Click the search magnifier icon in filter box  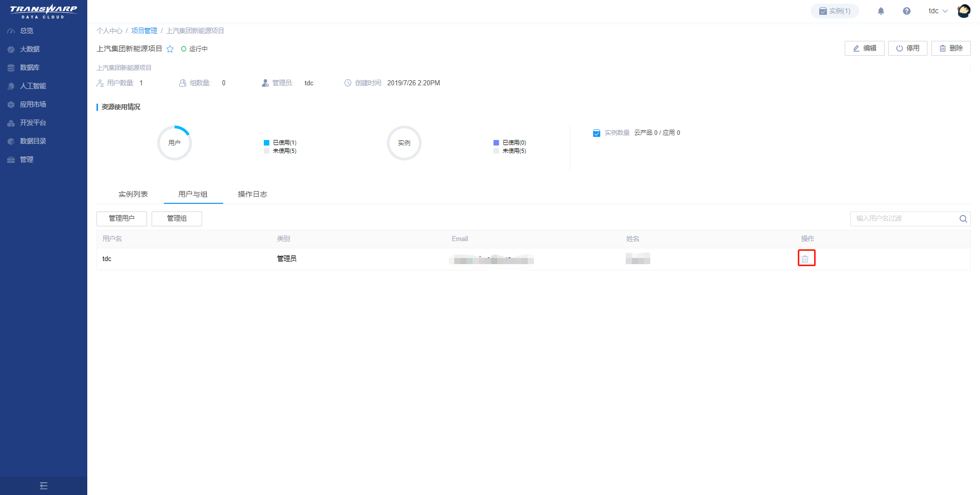click(x=963, y=219)
